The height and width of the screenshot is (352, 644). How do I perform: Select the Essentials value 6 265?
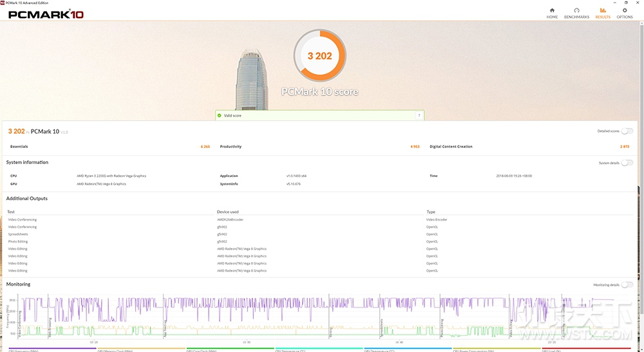205,147
